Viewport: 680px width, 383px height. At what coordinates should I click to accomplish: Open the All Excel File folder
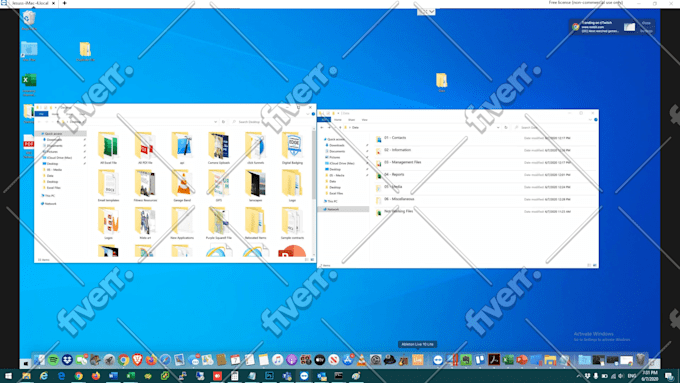pyautogui.click(x=108, y=148)
